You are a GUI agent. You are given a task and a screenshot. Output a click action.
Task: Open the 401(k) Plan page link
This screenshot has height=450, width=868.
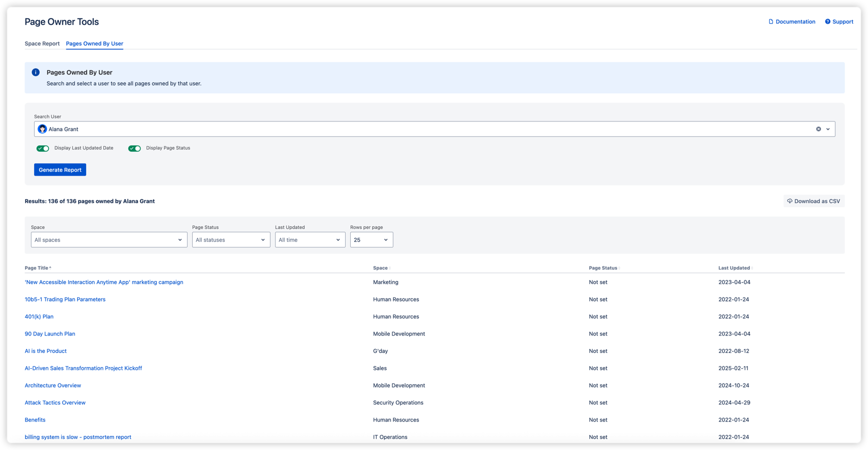[x=39, y=316]
